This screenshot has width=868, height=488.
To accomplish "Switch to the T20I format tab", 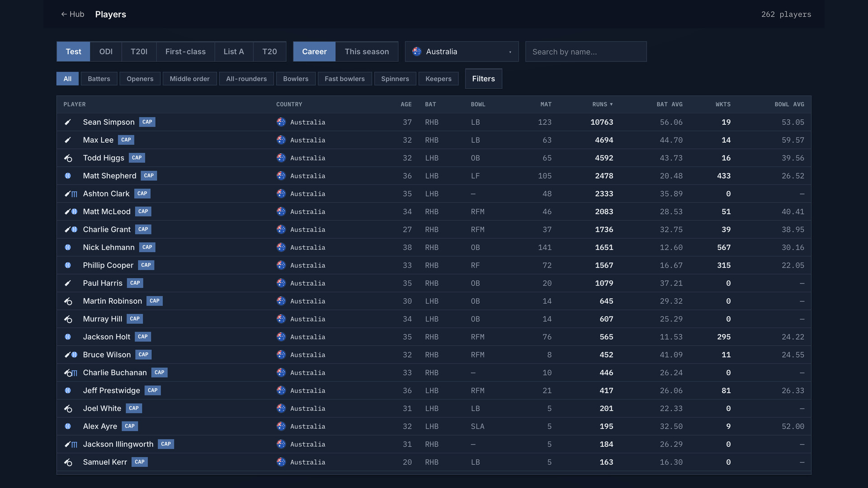I will tap(139, 52).
